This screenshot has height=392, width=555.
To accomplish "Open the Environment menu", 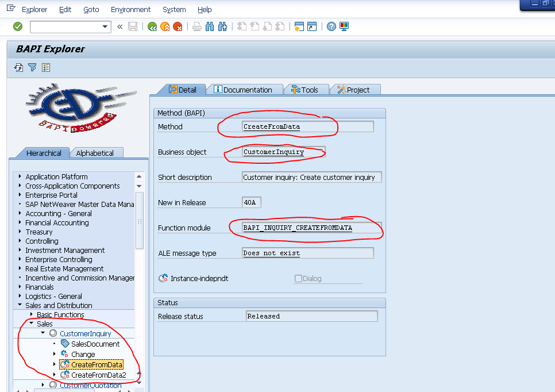I will (x=130, y=9).
